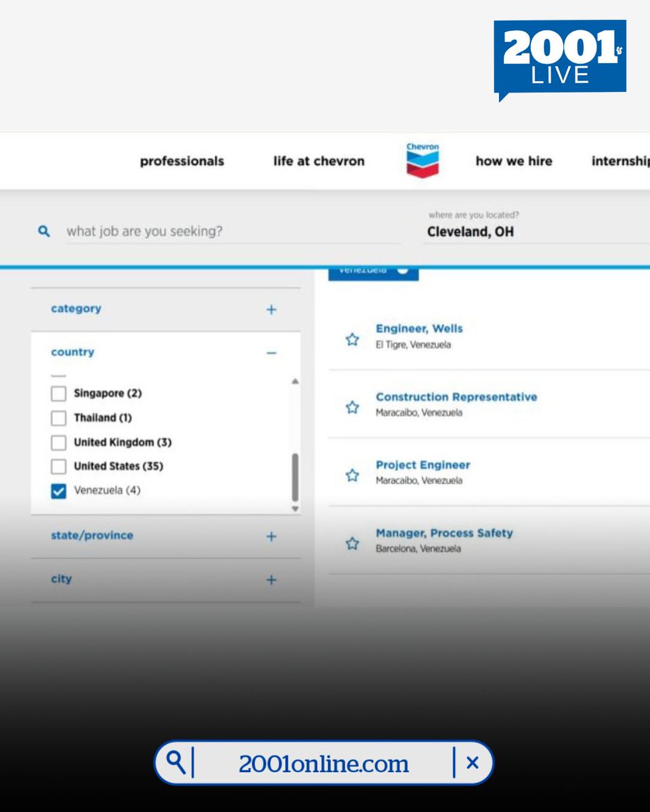Open the Project Engineer job posting
650x812 pixels.
[x=423, y=465]
